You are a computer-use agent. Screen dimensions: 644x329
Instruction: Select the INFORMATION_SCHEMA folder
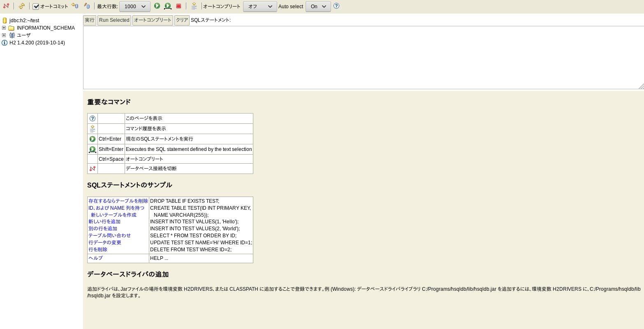46,28
